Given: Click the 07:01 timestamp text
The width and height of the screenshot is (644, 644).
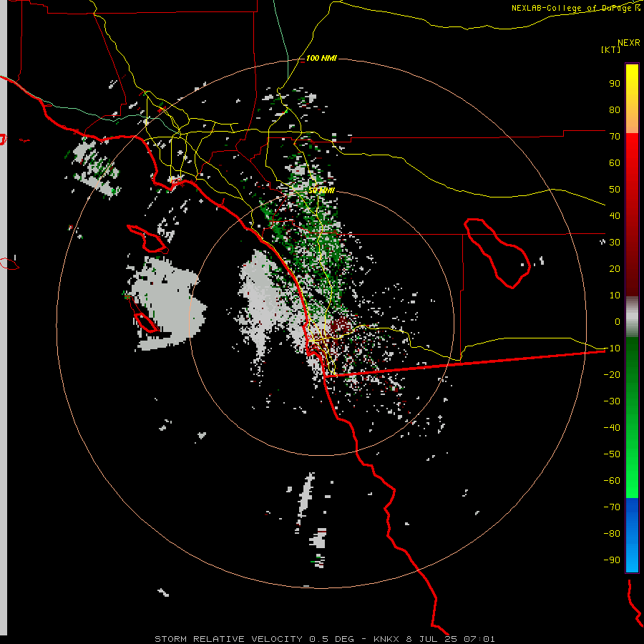Looking at the screenshot, I should (479, 639).
